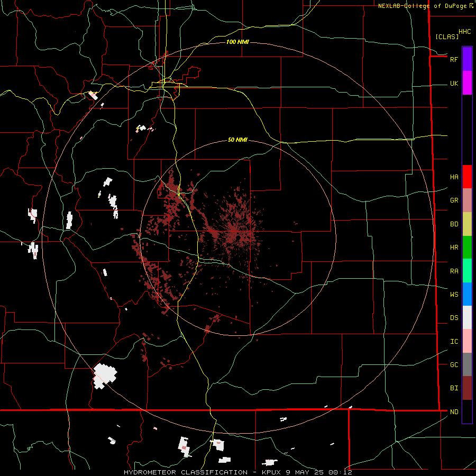Click the 50 NMI range ring label
Image resolution: width=476 pixels, height=476 pixels.
237,140
